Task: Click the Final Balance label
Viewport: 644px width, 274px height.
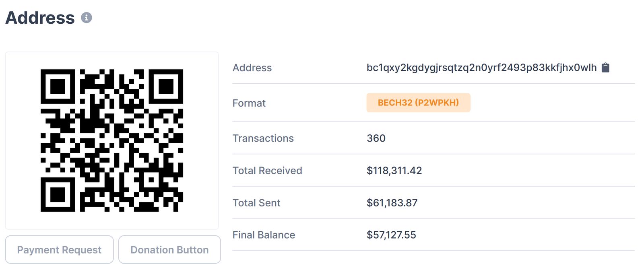Action: (x=264, y=235)
